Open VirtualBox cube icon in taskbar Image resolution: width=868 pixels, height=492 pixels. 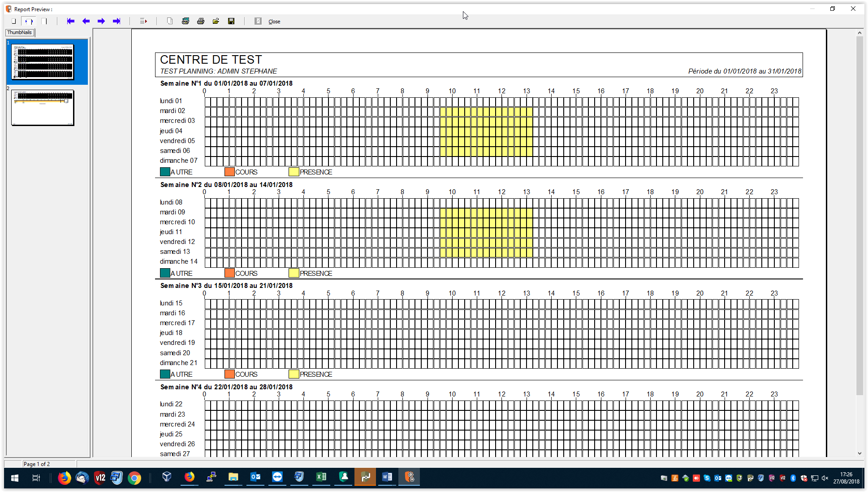click(167, 477)
